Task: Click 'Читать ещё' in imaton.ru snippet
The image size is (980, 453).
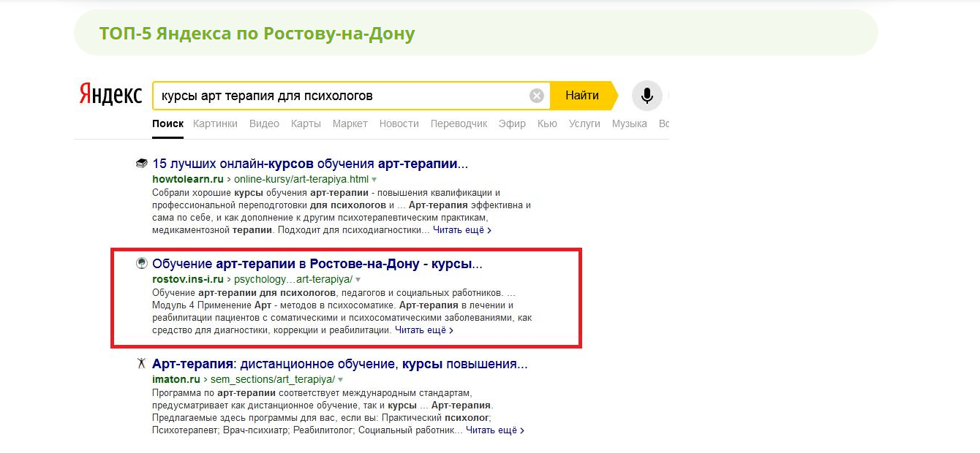Action: click(495, 430)
